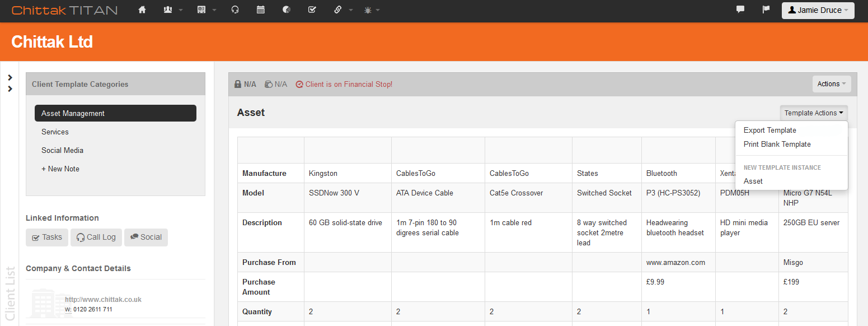
Task: Open the checkbox tasks icon in navbar
Action: click(312, 10)
